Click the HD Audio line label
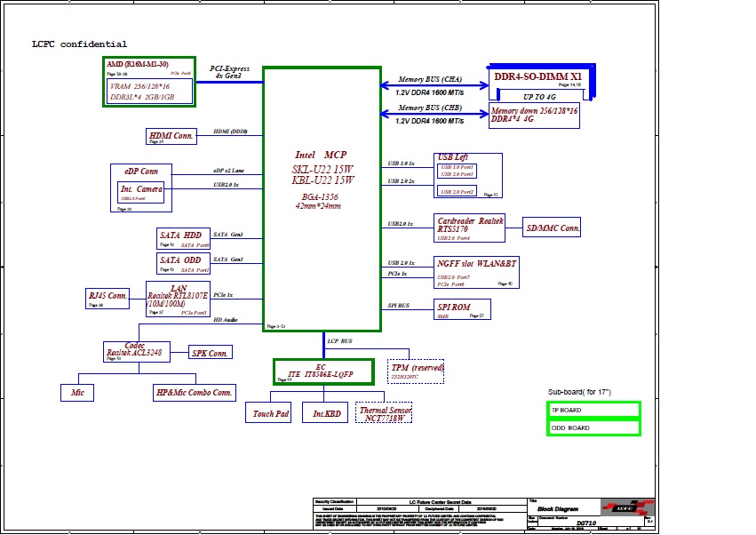This screenshot has width=756, height=535. coord(225,320)
